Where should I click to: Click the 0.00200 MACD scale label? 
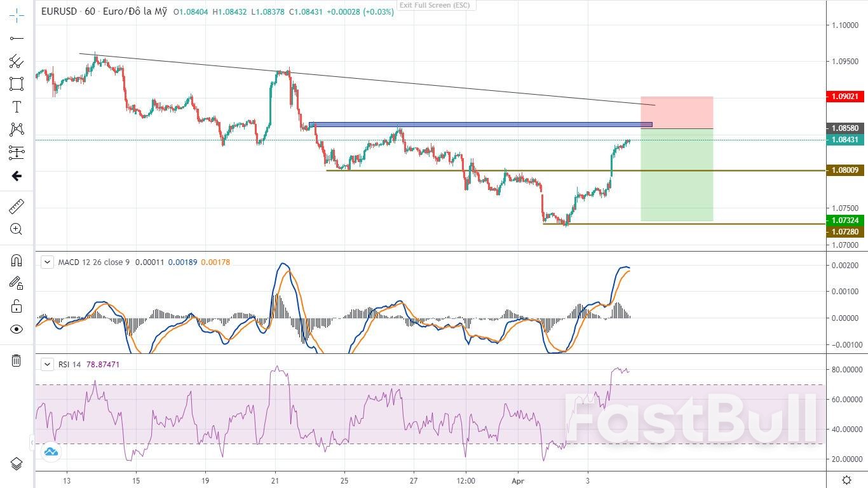coord(844,266)
